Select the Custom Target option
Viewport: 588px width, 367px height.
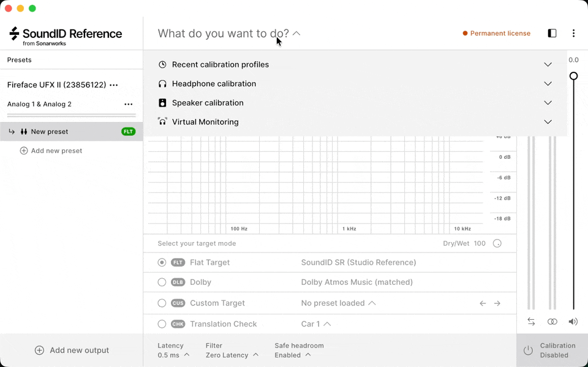click(162, 303)
